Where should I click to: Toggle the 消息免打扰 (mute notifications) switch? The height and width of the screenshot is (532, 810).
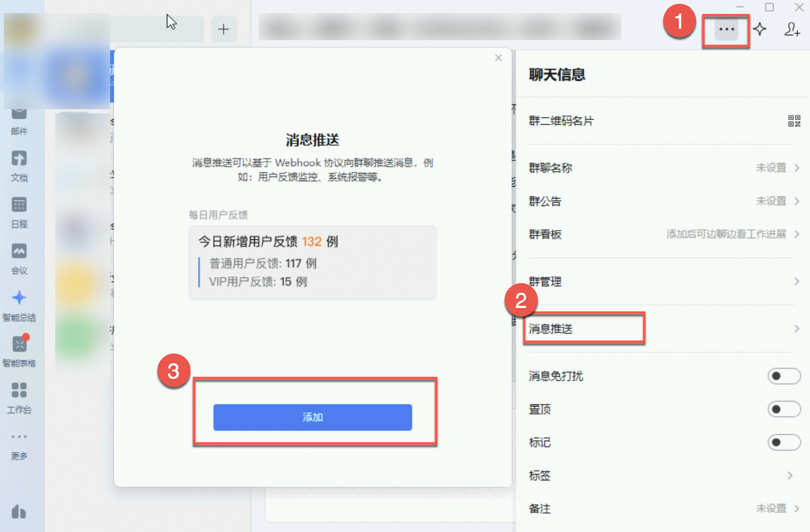pos(783,376)
